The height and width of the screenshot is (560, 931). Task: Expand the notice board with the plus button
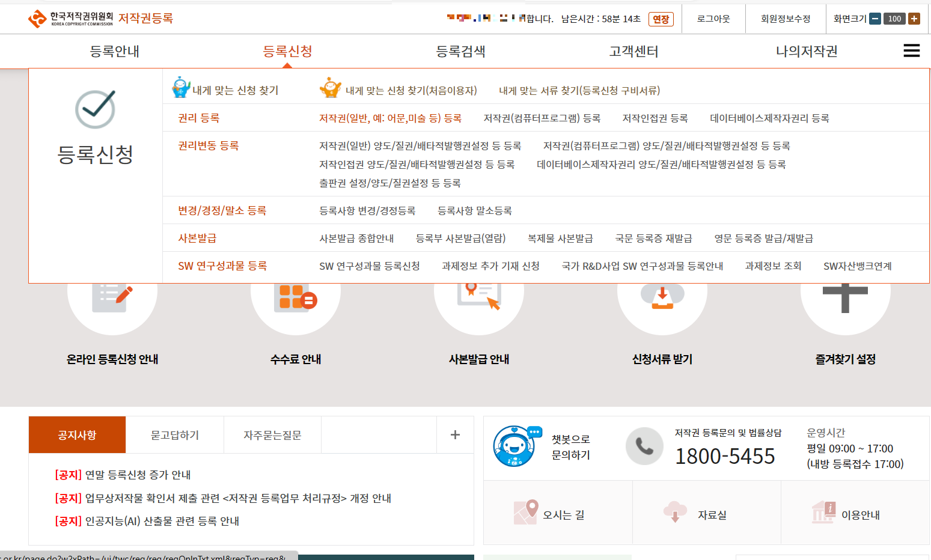[x=455, y=434]
